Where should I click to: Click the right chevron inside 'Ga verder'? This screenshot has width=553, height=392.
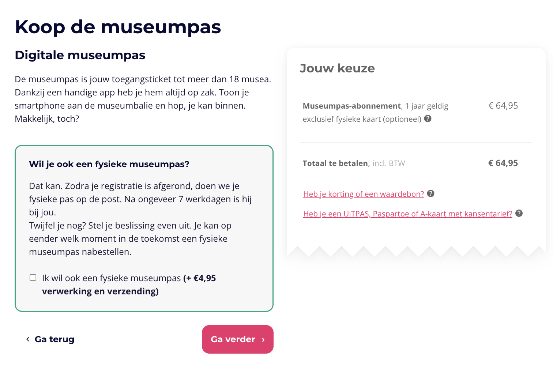263,340
